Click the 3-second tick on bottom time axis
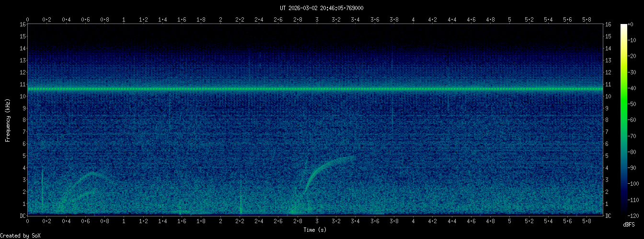Screen dimensions: 644x239 point(317,221)
